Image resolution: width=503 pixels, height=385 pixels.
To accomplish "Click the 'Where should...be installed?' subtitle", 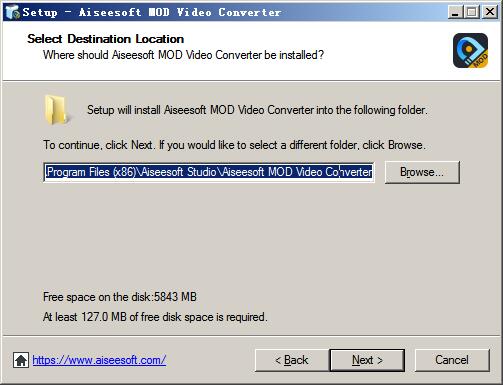I will (183, 55).
